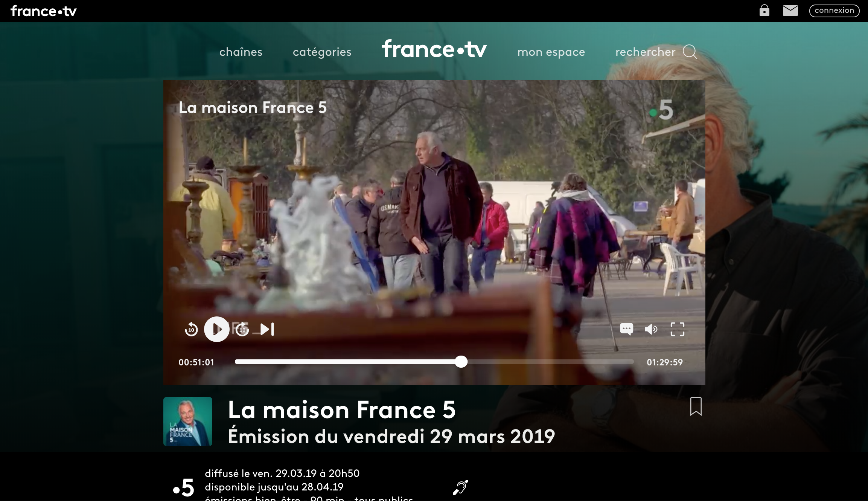Go to mon espace
This screenshot has height=501, width=868.
(551, 52)
